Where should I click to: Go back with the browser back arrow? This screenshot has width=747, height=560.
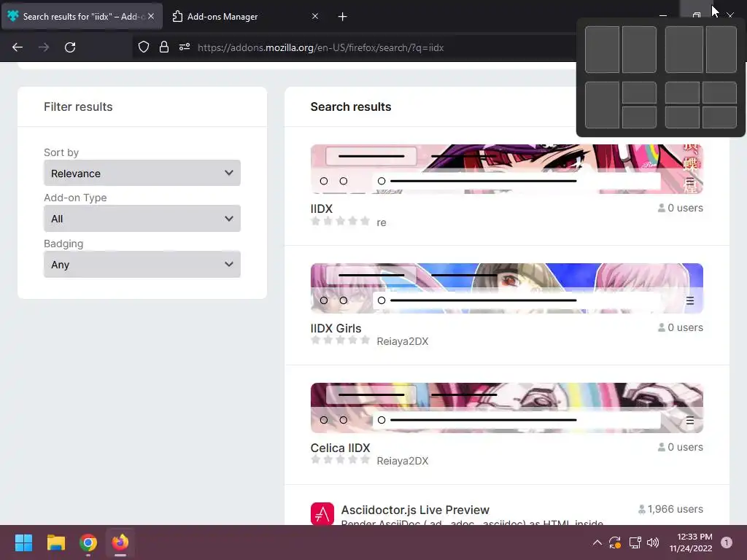tap(18, 47)
